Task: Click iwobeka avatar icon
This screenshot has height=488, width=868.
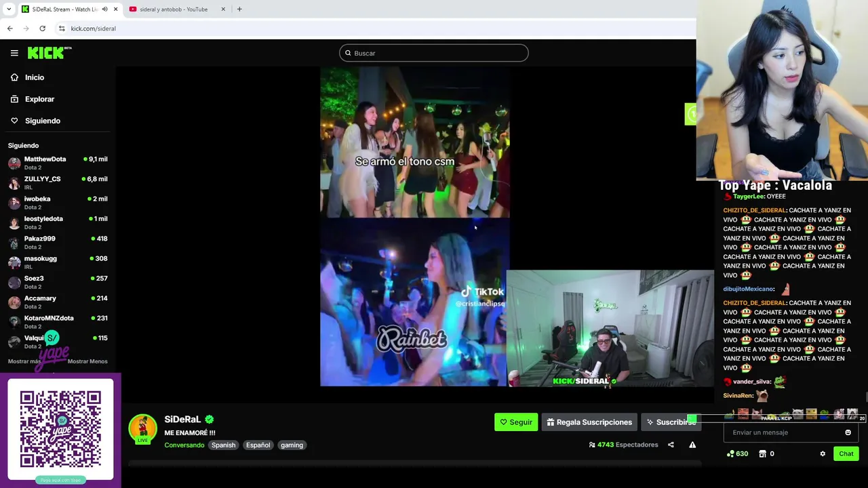Action: click(14, 203)
